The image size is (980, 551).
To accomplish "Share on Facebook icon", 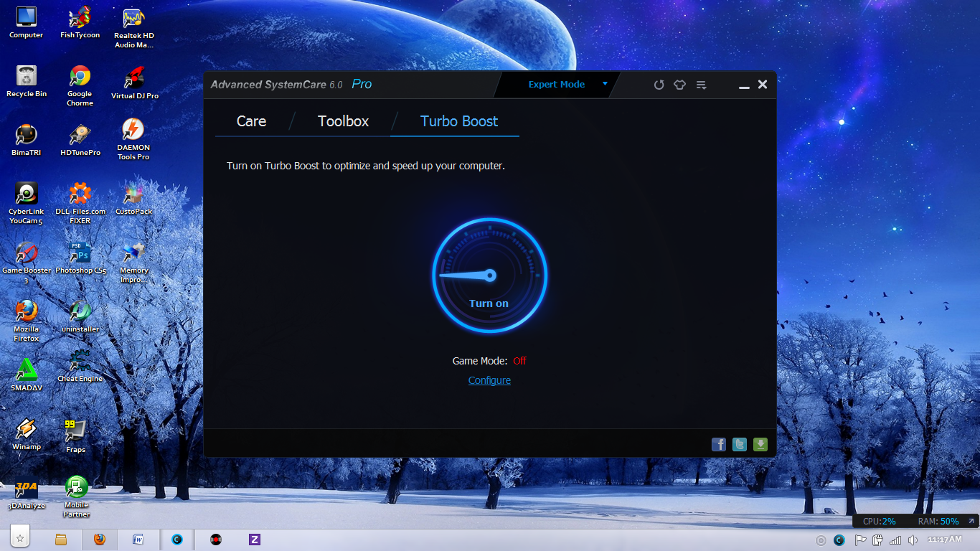I will point(719,445).
